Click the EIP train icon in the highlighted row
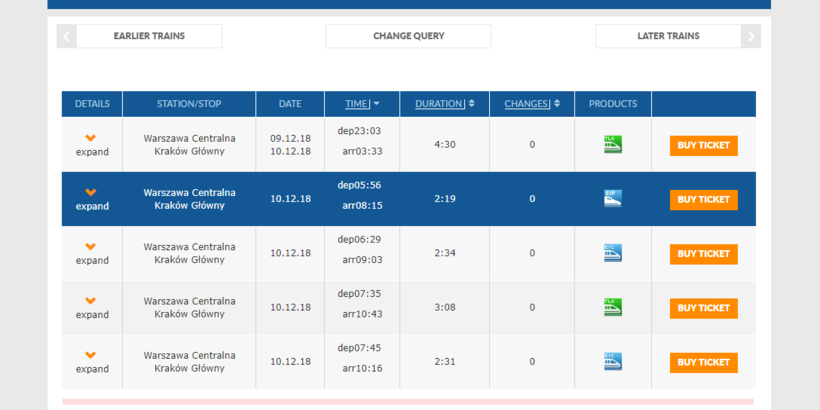 (x=613, y=199)
